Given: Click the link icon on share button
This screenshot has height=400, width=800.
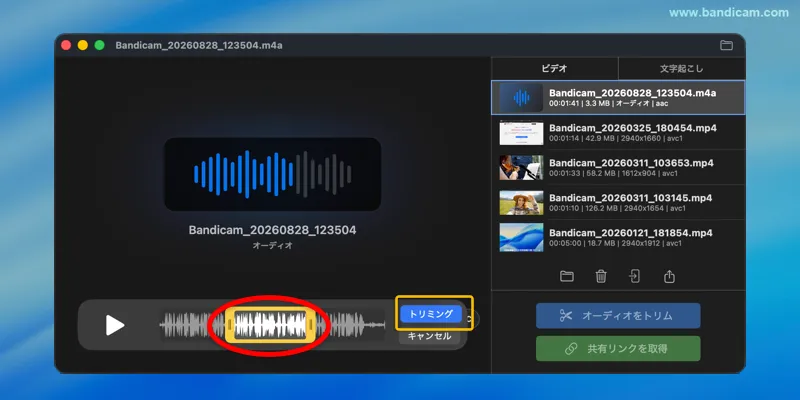Looking at the screenshot, I should pyautogui.click(x=570, y=349).
